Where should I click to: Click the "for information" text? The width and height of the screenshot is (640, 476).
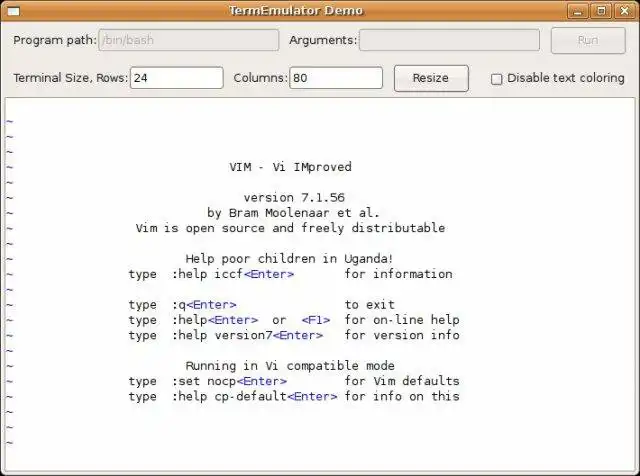pyautogui.click(x=398, y=274)
